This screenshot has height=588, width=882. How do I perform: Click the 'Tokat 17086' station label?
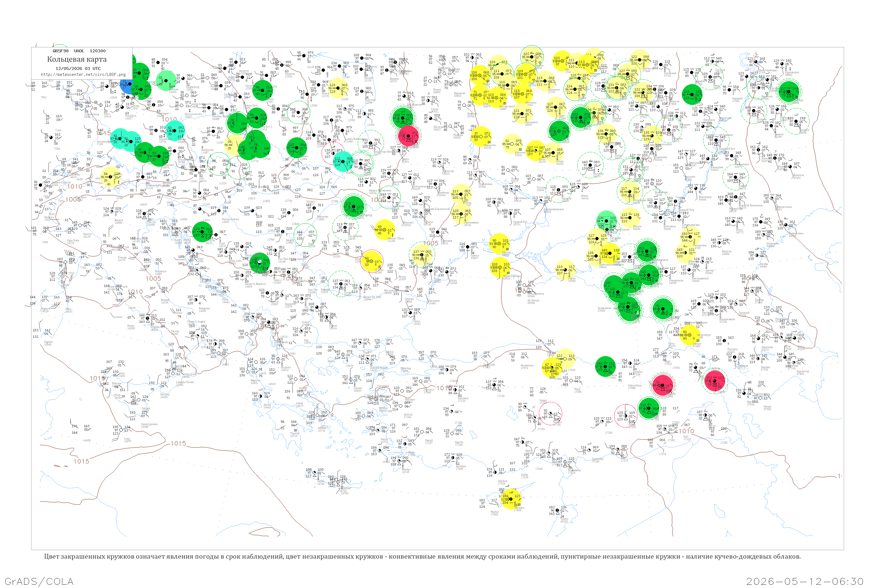point(577,390)
